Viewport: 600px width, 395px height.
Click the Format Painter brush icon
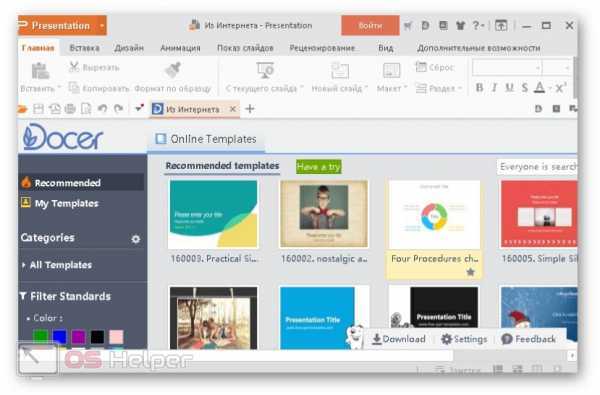click(173, 70)
